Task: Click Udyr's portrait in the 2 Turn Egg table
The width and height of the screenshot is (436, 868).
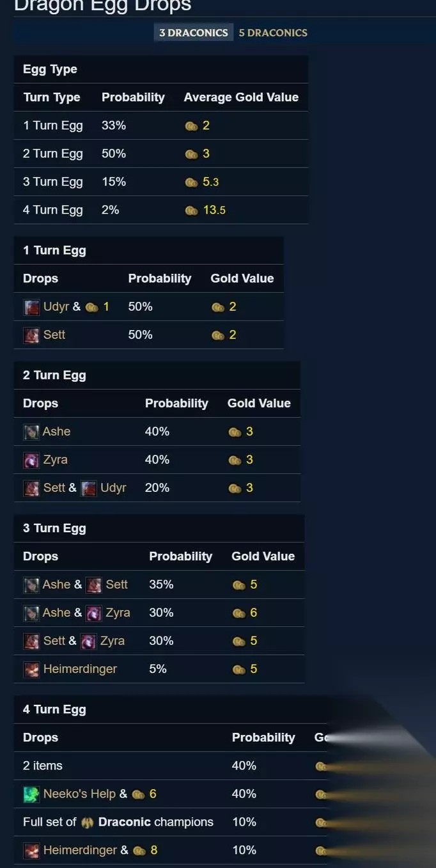Action: coord(88,488)
